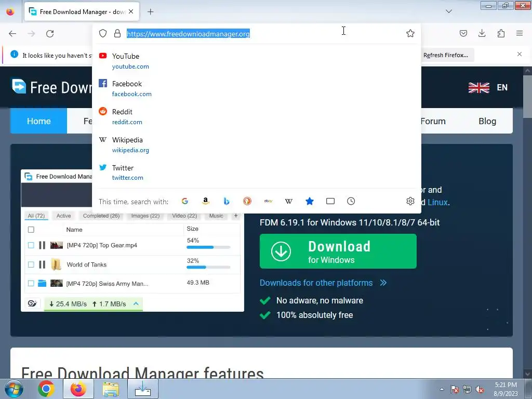Close the Free Download Manager tab
Viewport: 532px width, 399px height.
(131, 11)
